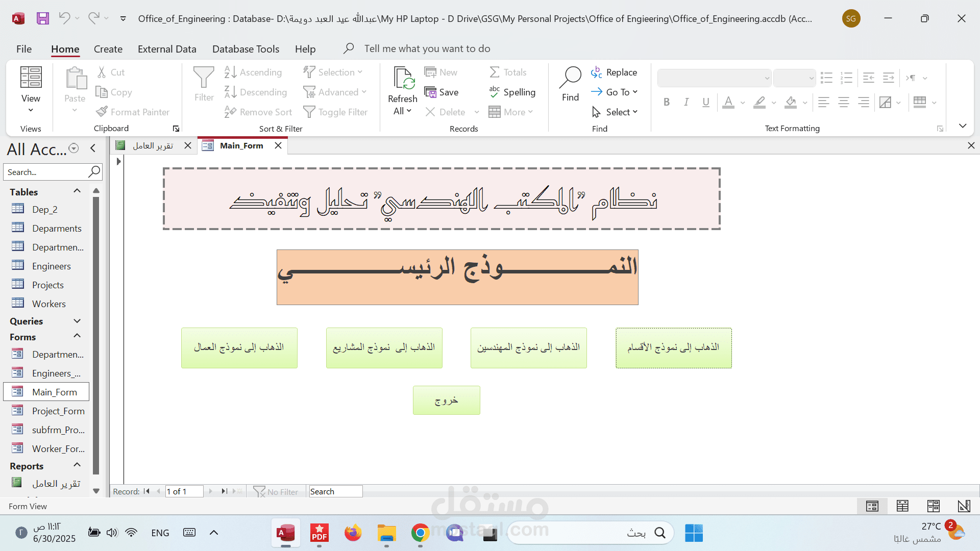The image size is (980, 551).
Task: Click الذهاب إلى نموذج الأقسام button
Action: [674, 348]
